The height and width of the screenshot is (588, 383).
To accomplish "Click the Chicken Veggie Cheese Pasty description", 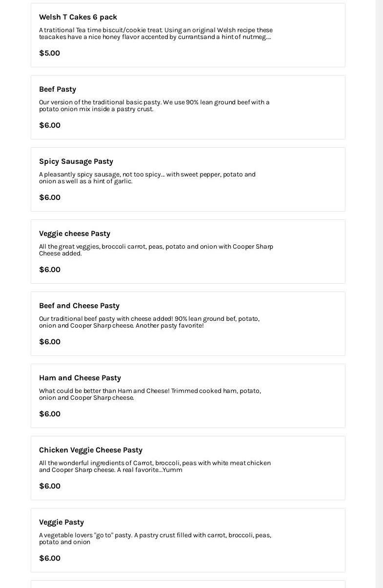I will pyautogui.click(x=155, y=467).
